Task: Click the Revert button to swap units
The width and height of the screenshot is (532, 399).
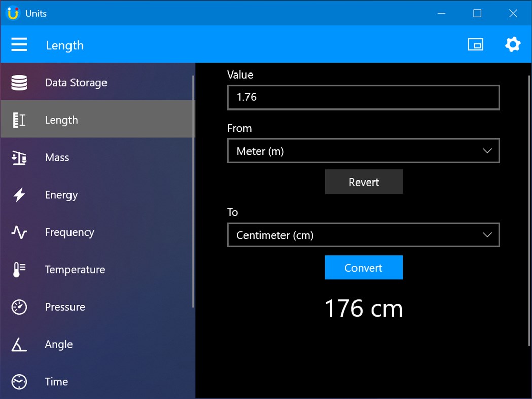Action: coord(363,182)
